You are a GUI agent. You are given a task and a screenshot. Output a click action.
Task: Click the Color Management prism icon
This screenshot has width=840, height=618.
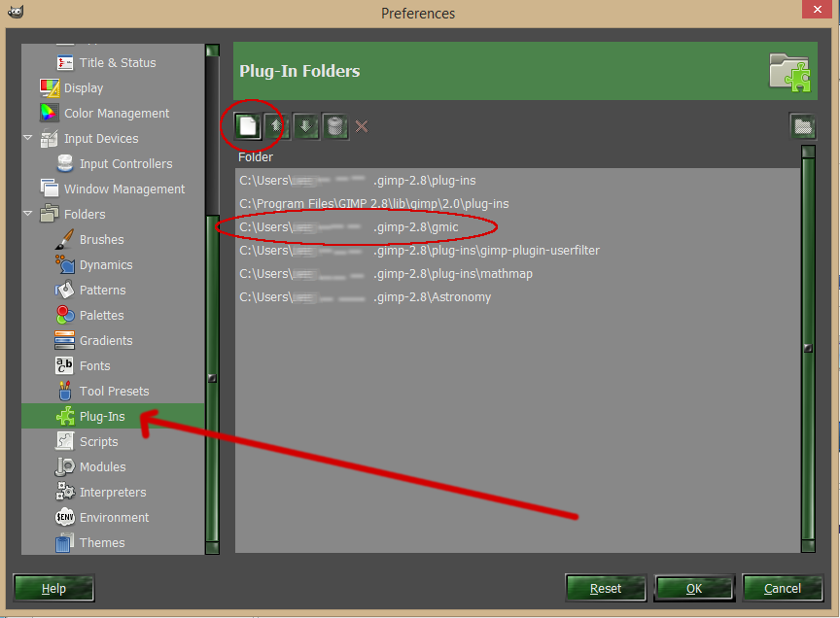click(x=49, y=113)
